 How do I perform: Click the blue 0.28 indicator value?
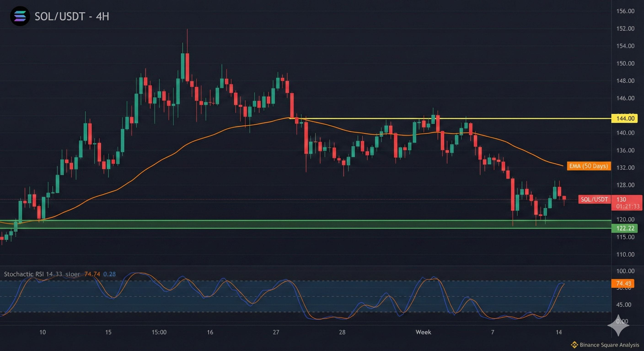click(110, 274)
